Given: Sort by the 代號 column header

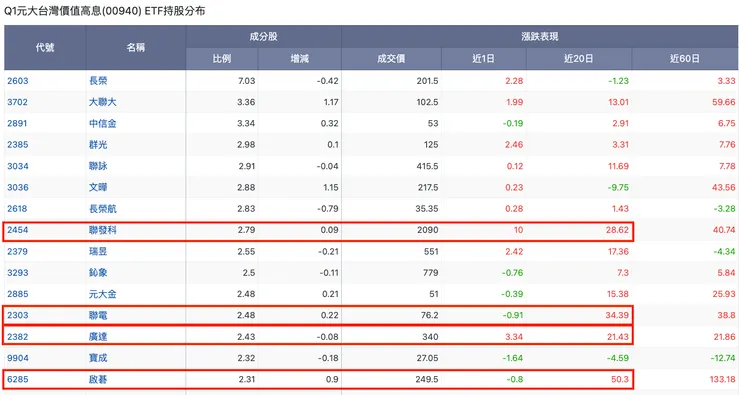Looking at the screenshot, I should tap(45, 47).
